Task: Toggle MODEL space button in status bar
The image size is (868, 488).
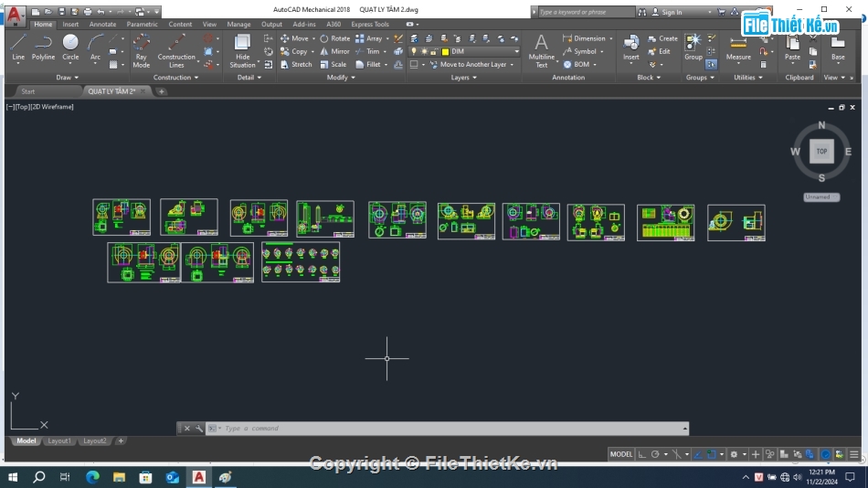Action: point(620,454)
